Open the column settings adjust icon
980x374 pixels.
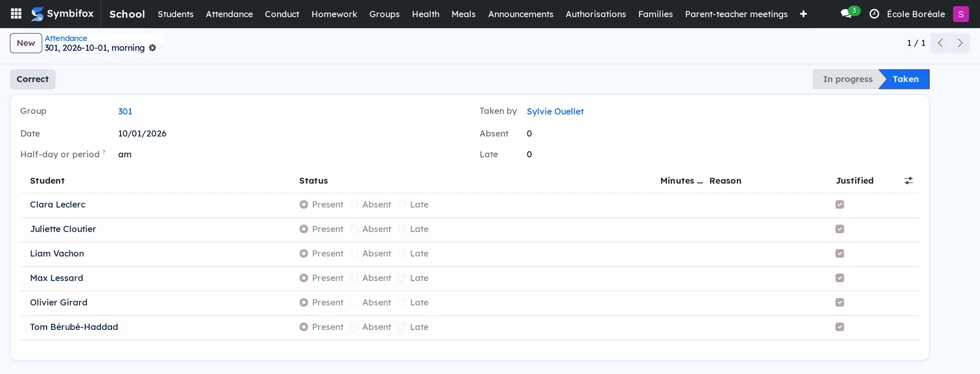coord(909,181)
